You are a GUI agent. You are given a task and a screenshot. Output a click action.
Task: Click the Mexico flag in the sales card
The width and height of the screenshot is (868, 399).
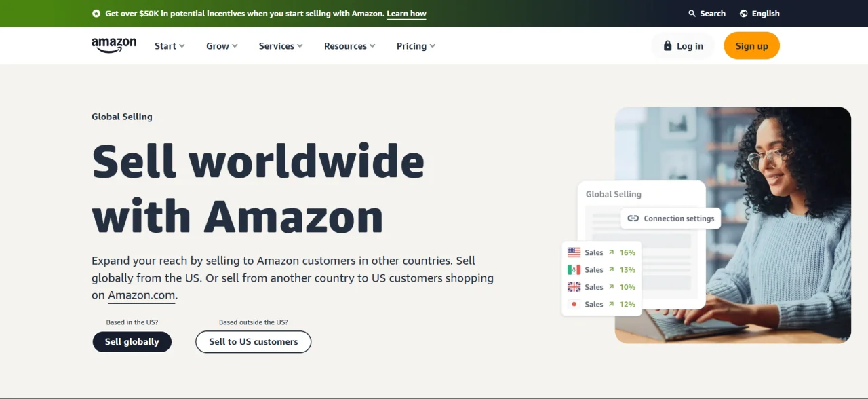[x=574, y=269]
